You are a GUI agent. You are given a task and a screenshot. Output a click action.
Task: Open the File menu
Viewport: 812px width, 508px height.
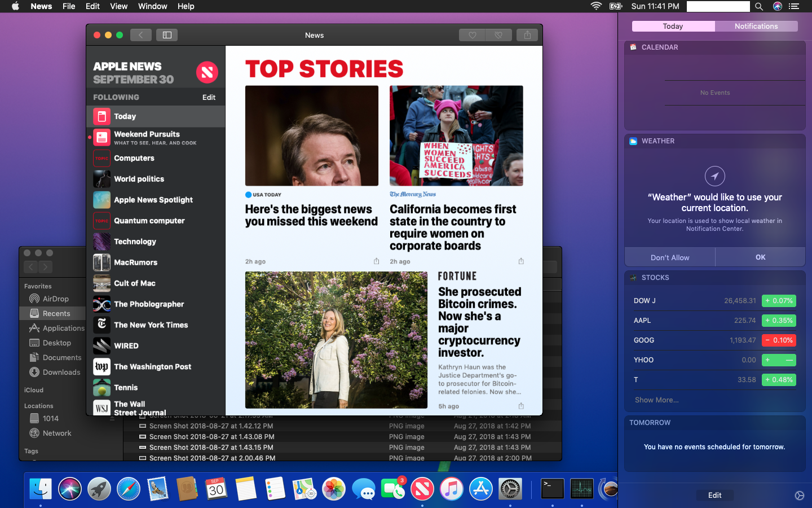tap(69, 6)
